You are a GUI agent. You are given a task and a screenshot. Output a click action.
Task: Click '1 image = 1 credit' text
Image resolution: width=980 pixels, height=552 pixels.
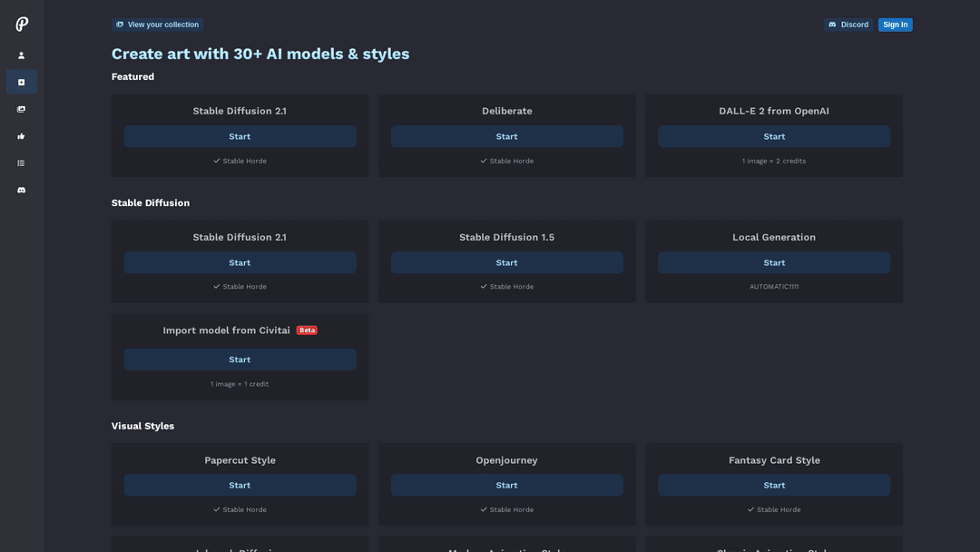(240, 384)
